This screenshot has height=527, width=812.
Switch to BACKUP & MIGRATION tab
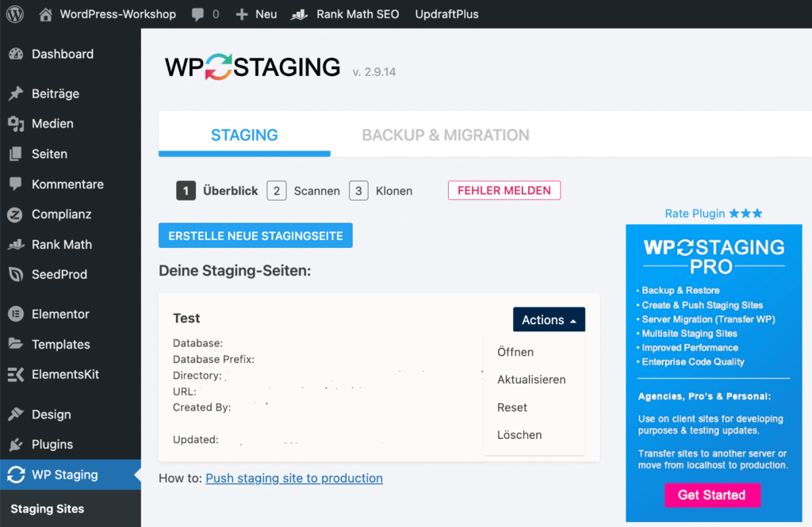pos(446,135)
